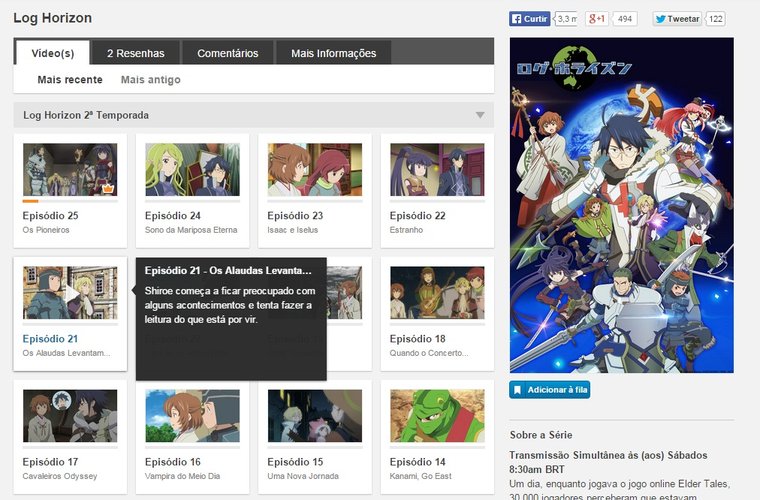Image resolution: width=760 pixels, height=500 pixels.
Task: Open the Episódio 15 thumbnail
Action: click(x=315, y=416)
